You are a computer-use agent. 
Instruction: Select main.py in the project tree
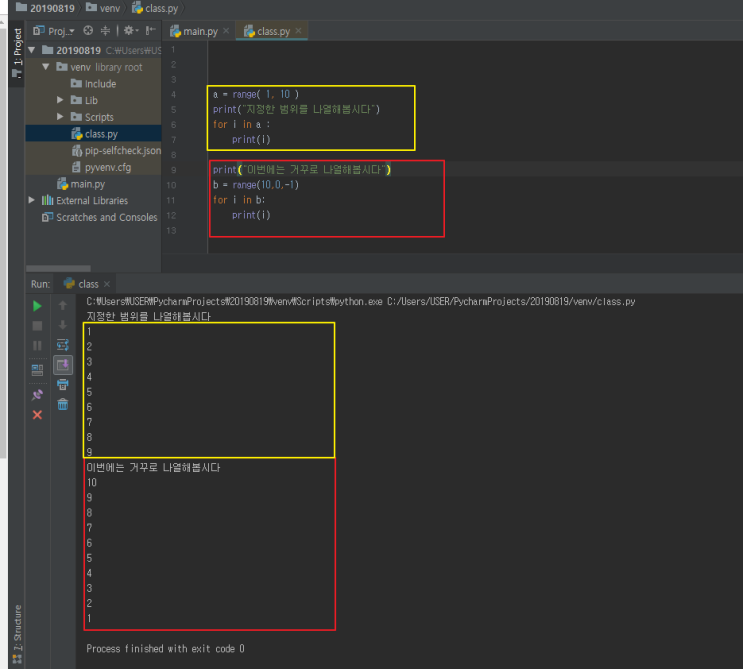81,184
